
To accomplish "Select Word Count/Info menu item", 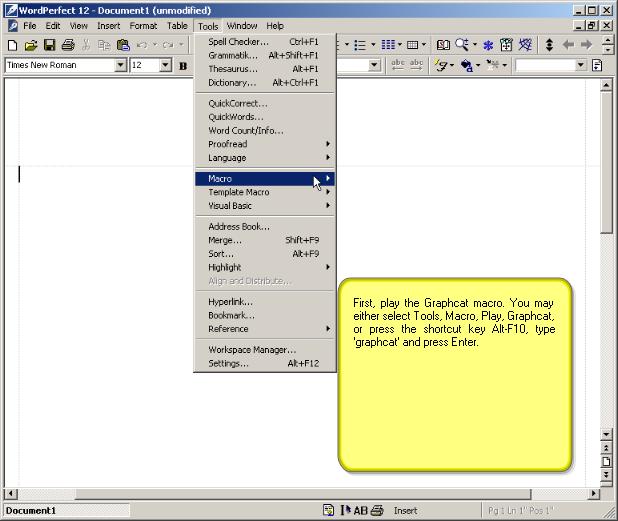I will click(264, 130).
